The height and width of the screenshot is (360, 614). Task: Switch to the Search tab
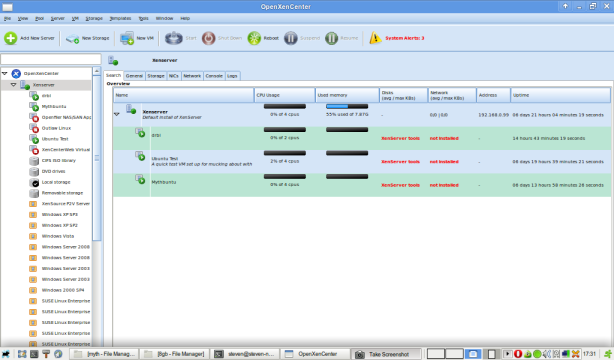(x=113, y=75)
